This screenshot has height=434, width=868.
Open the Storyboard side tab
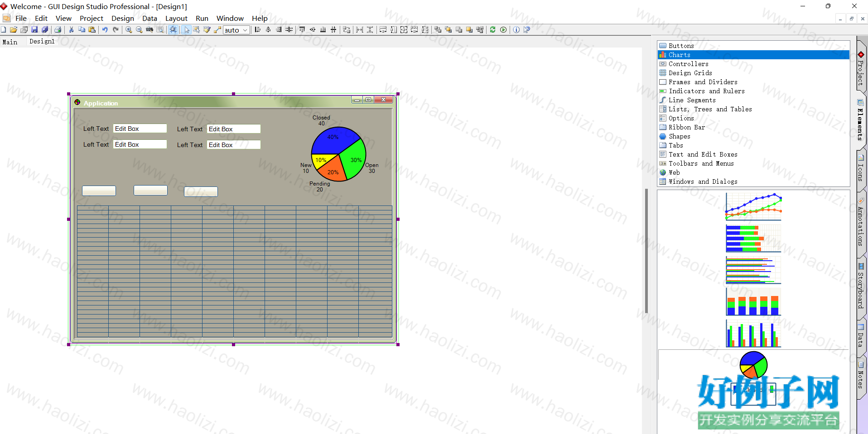861,287
